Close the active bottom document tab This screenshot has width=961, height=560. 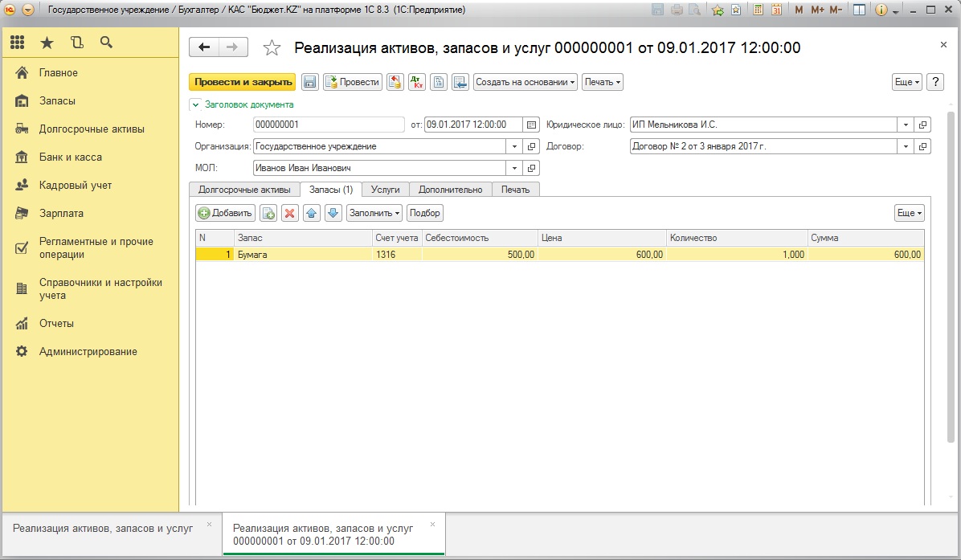point(433,525)
